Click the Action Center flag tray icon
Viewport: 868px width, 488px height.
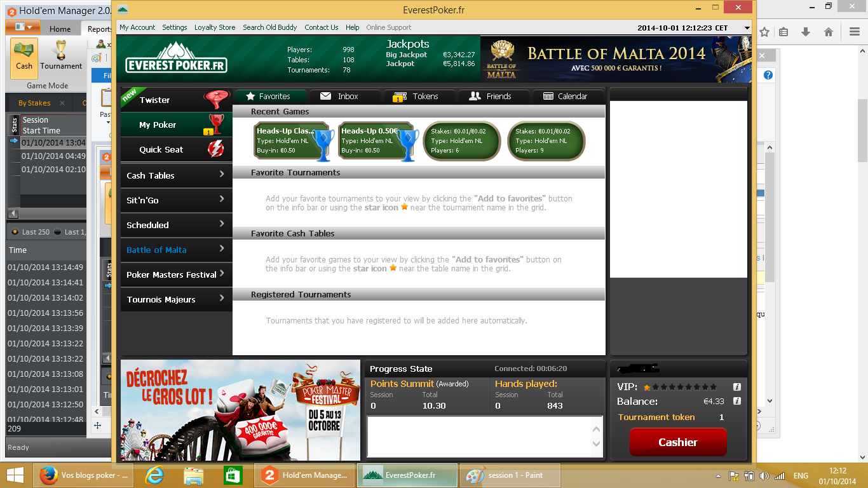[x=733, y=475]
